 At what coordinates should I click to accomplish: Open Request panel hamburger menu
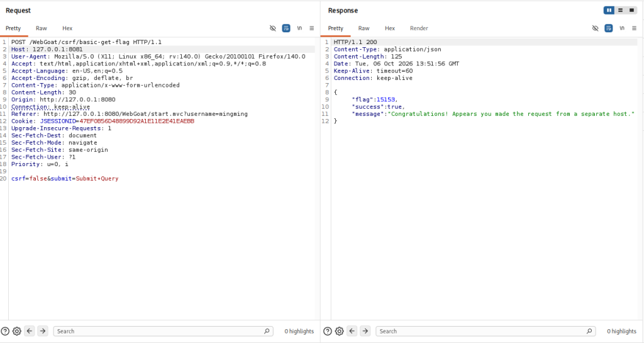pyautogui.click(x=312, y=28)
